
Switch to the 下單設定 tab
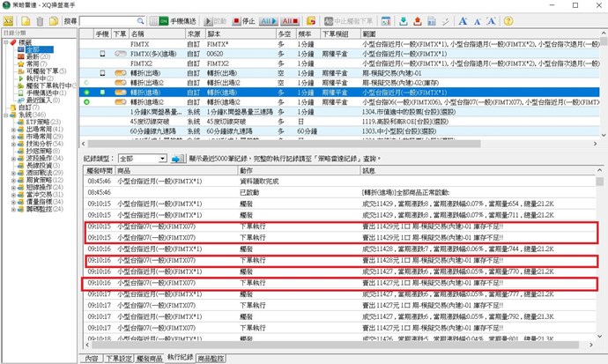119,359
